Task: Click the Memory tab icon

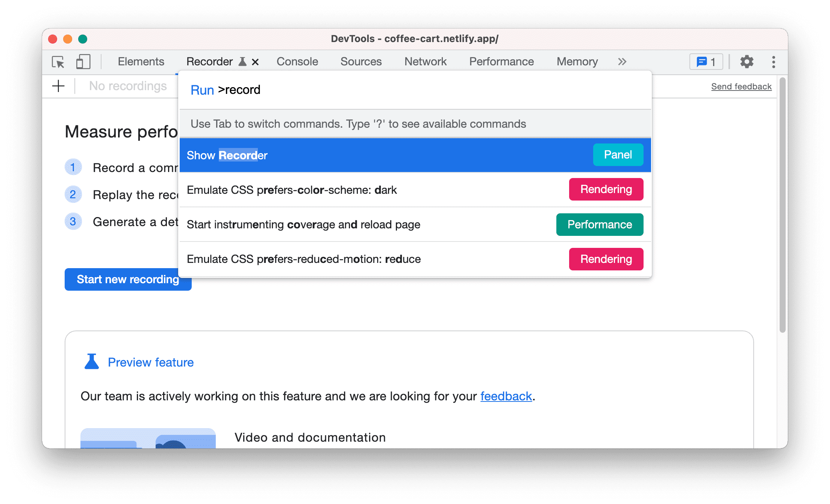Action: tap(578, 61)
